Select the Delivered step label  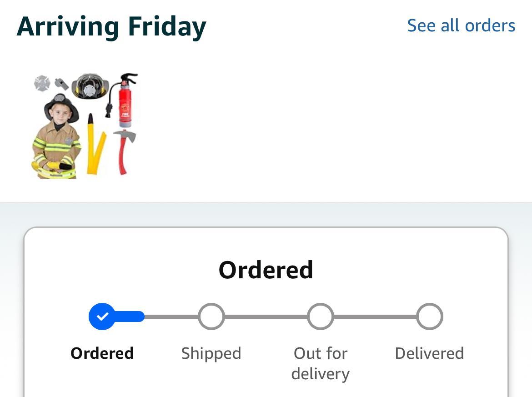[430, 353]
